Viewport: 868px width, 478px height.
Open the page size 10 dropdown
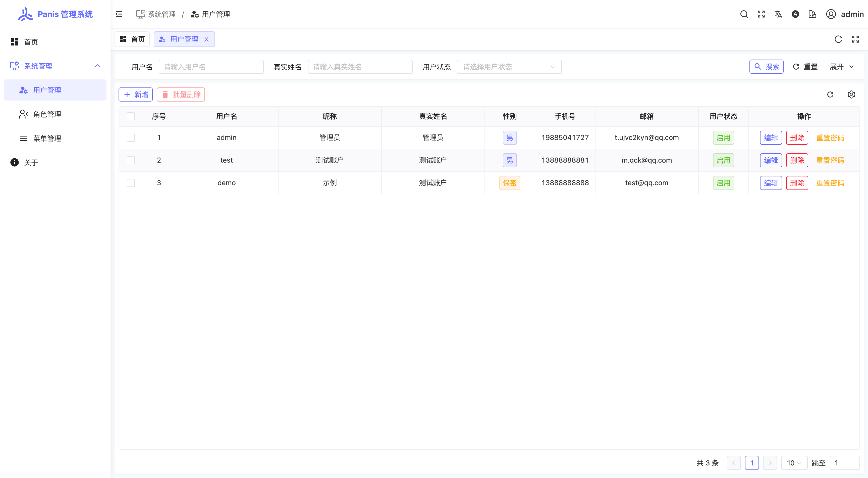(x=794, y=463)
